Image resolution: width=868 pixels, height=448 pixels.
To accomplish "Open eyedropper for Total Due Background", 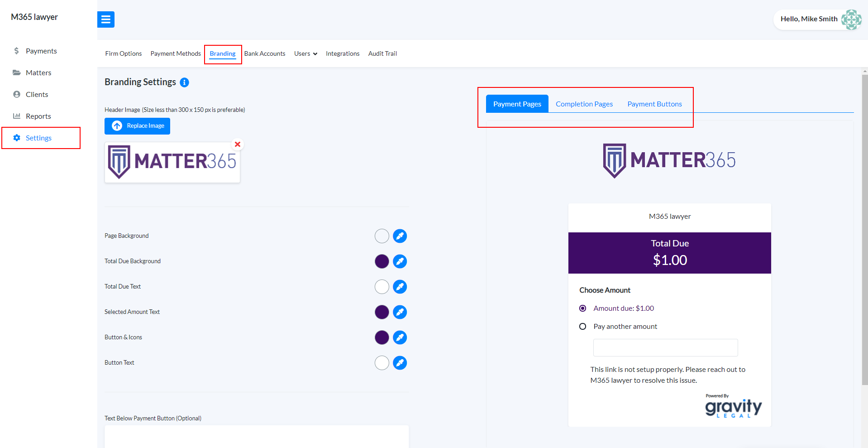I will tap(400, 261).
